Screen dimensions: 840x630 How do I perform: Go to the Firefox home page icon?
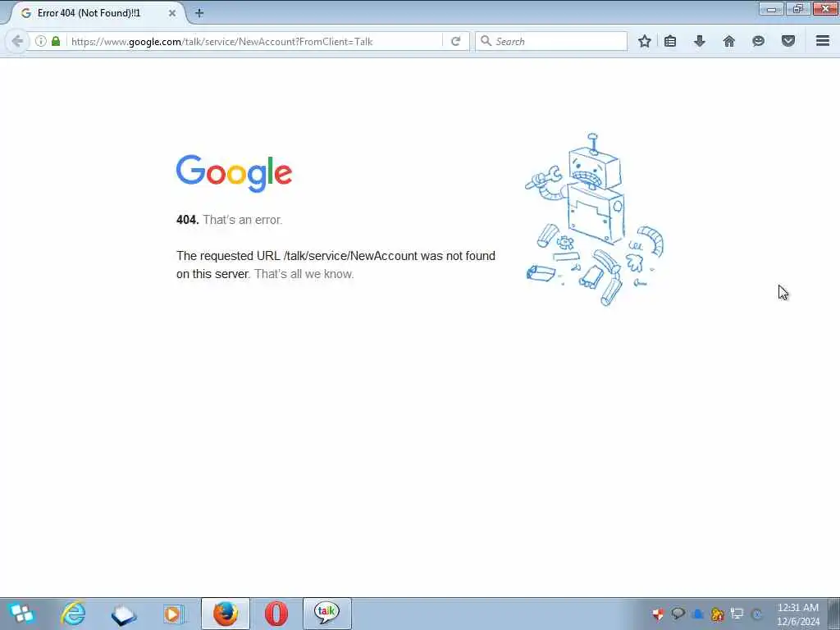point(729,41)
